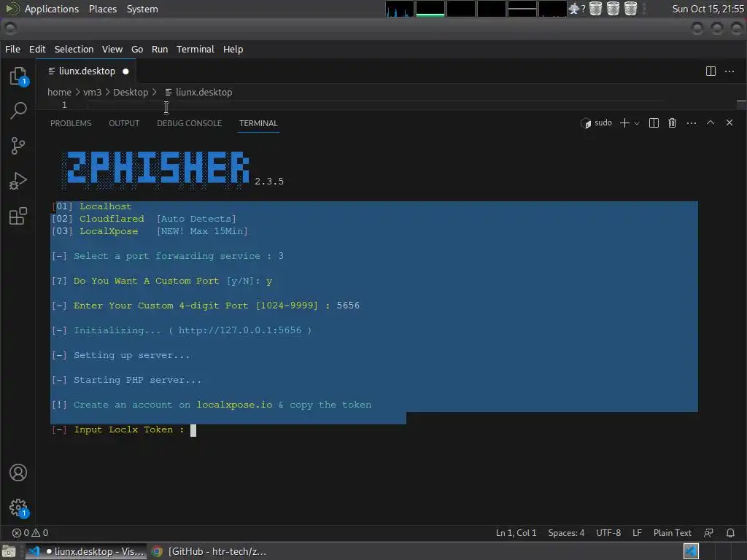Open the Source Control view
747x560 pixels.
[18, 146]
